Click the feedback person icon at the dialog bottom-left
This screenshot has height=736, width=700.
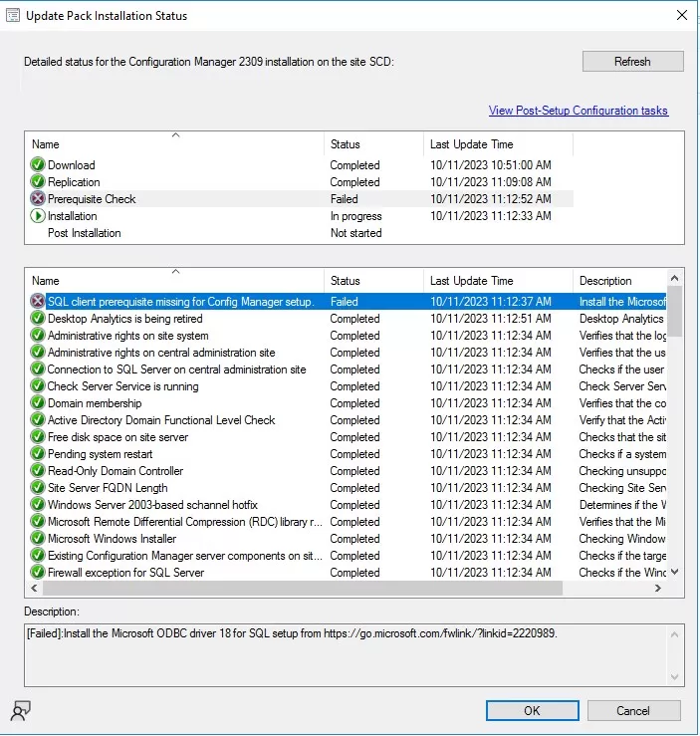(21, 710)
